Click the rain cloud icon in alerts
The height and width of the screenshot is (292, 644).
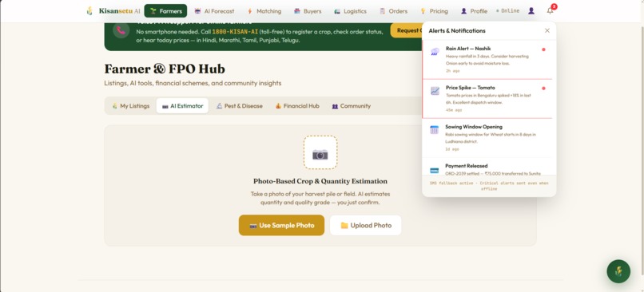coord(435,52)
